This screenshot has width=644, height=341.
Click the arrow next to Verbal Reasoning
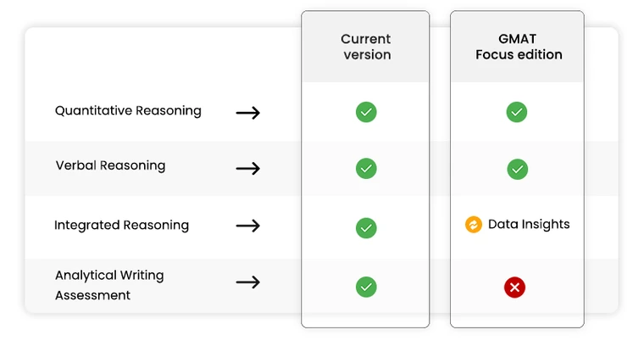(x=248, y=168)
